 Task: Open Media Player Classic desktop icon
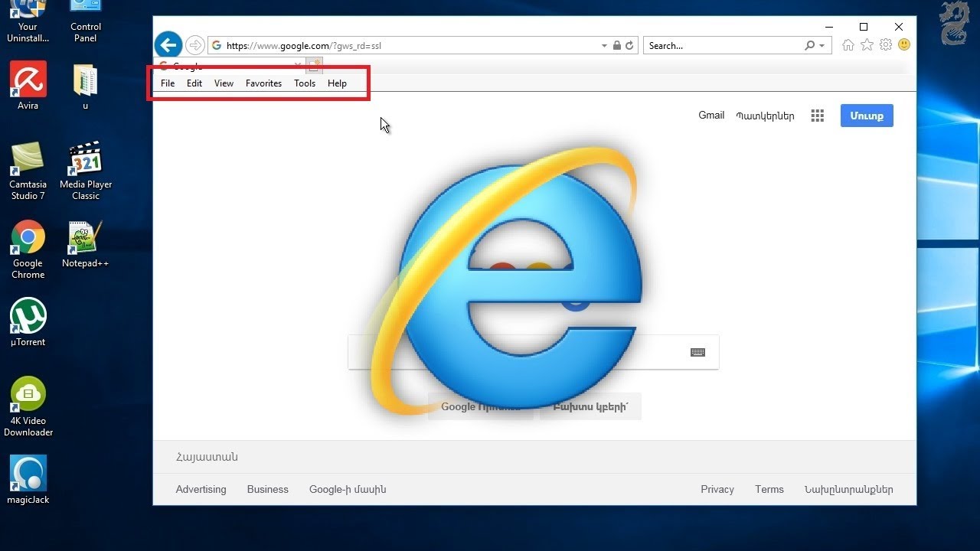86,171
